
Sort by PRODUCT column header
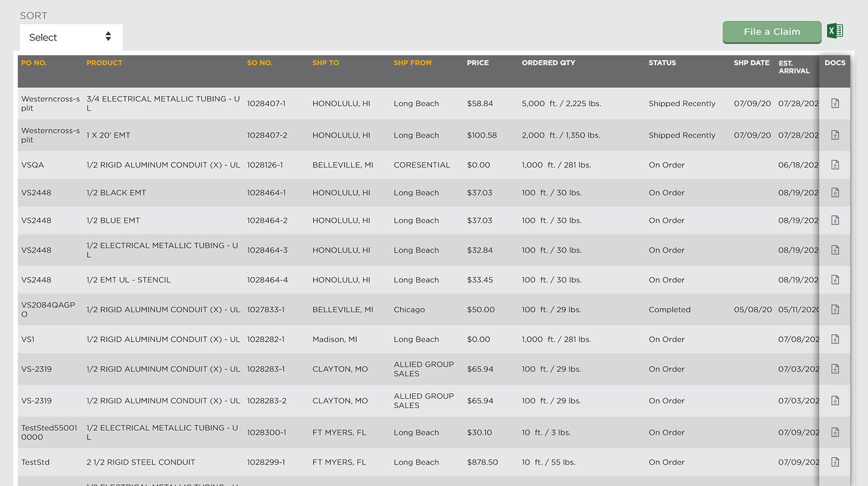pyautogui.click(x=104, y=63)
